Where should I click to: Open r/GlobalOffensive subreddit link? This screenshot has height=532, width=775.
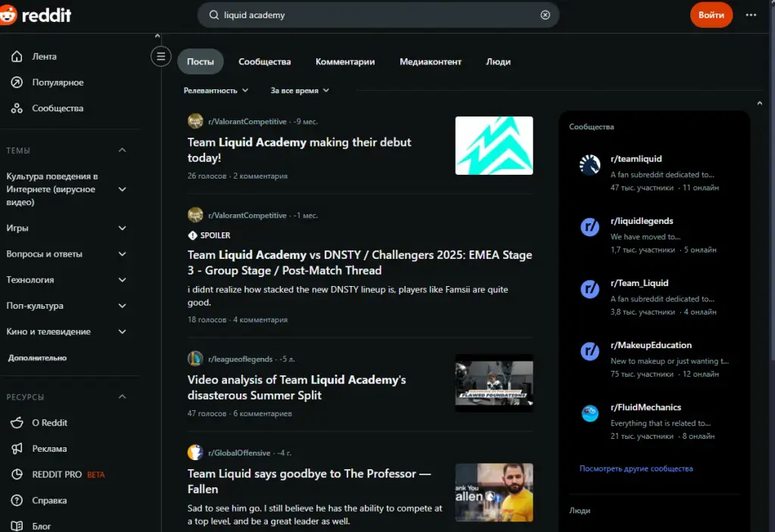[x=239, y=453]
